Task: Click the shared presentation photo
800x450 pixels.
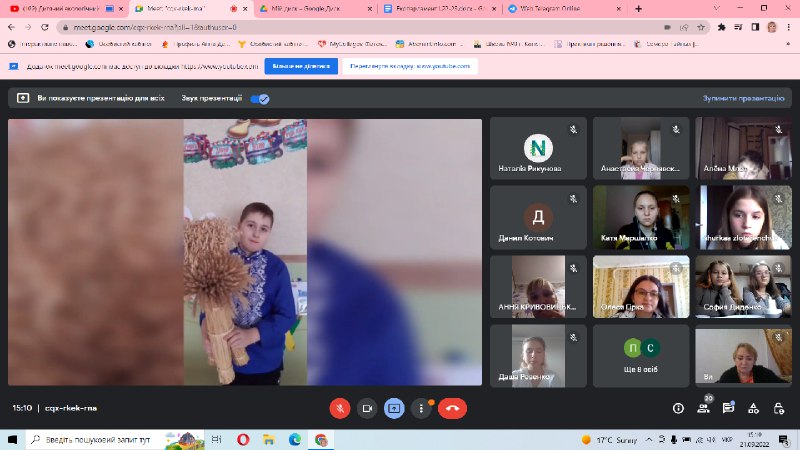Action: click(245, 252)
